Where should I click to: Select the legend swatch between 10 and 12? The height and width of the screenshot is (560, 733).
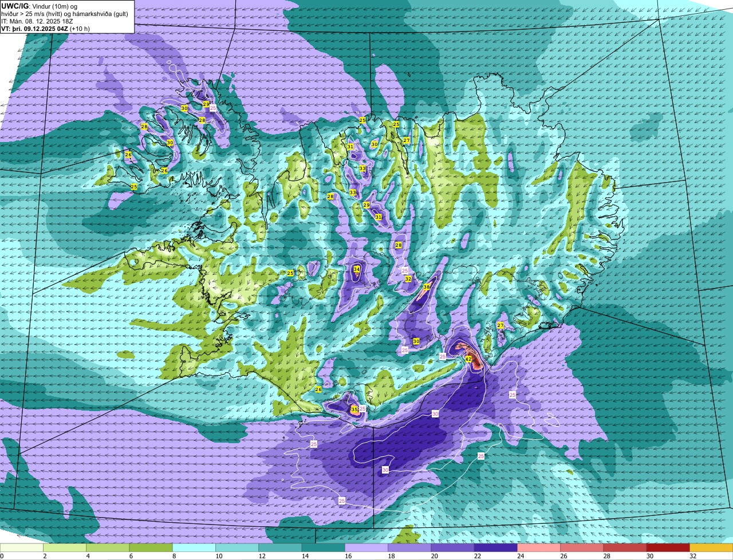click(237, 547)
